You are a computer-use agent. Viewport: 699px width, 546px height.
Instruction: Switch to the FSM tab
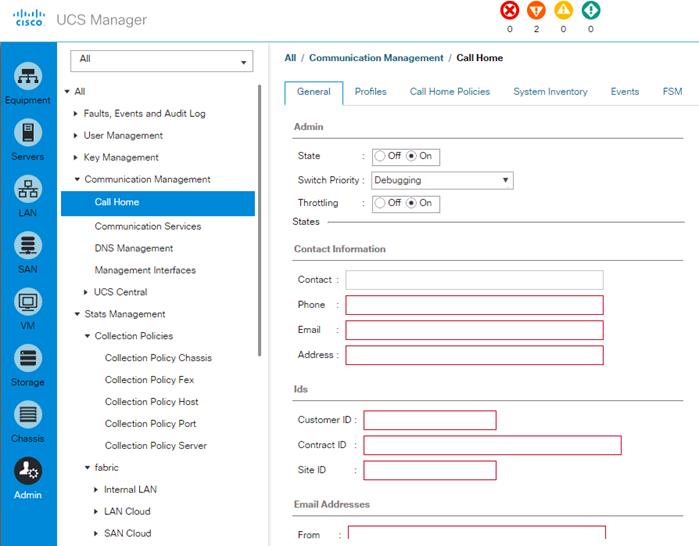pyautogui.click(x=672, y=92)
